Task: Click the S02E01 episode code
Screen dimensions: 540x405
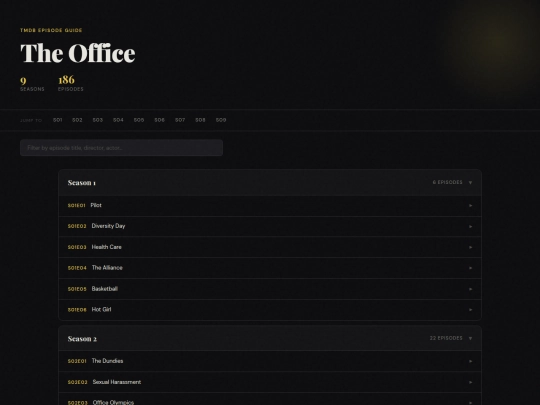Action: [77, 361]
